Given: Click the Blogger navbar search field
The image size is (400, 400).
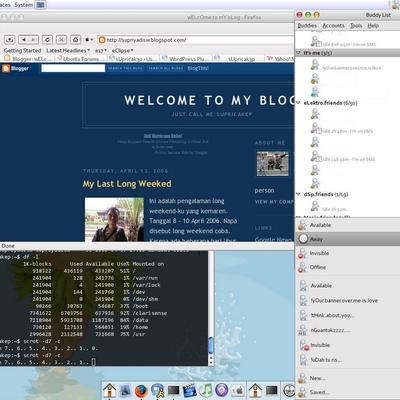Looking at the screenshot, I should pos(73,68).
